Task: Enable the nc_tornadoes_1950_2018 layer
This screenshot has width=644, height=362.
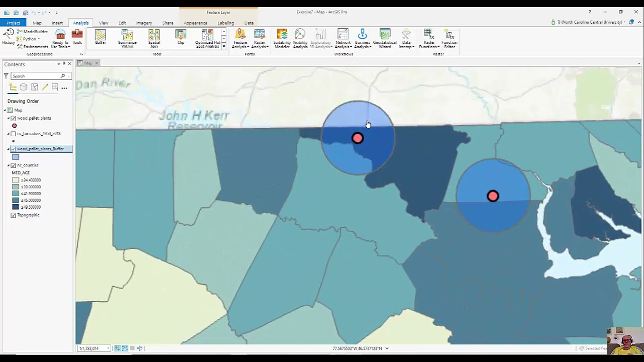Action: click(13, 134)
